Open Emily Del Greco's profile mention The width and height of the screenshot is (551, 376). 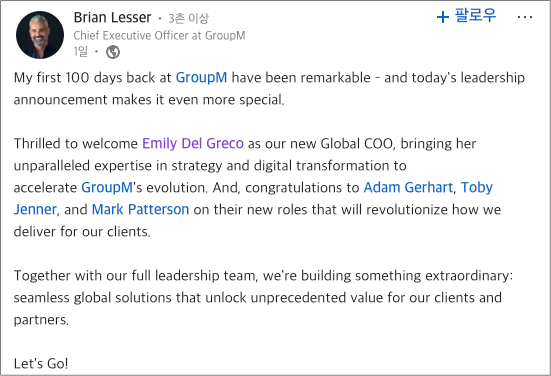(193, 143)
